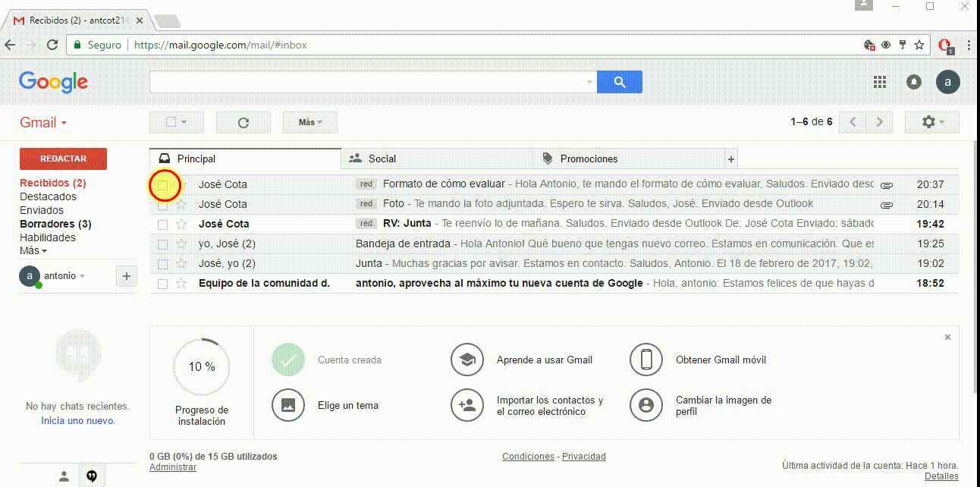Expand the select-all dropdown arrow

184,122
